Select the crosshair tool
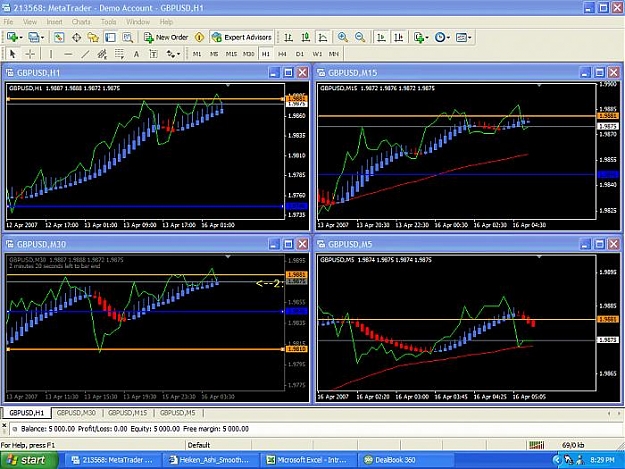Screen dimensions: 625x469 pos(30,54)
